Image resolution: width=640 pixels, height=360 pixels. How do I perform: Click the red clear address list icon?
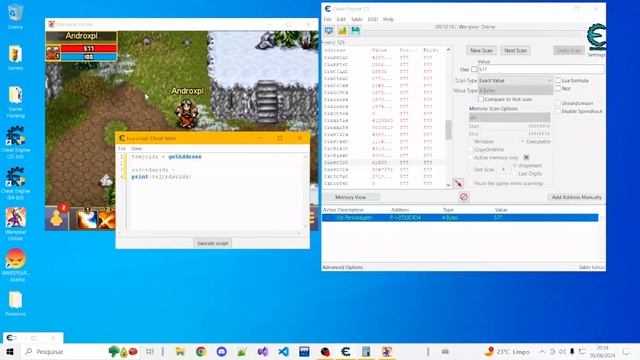(x=463, y=197)
